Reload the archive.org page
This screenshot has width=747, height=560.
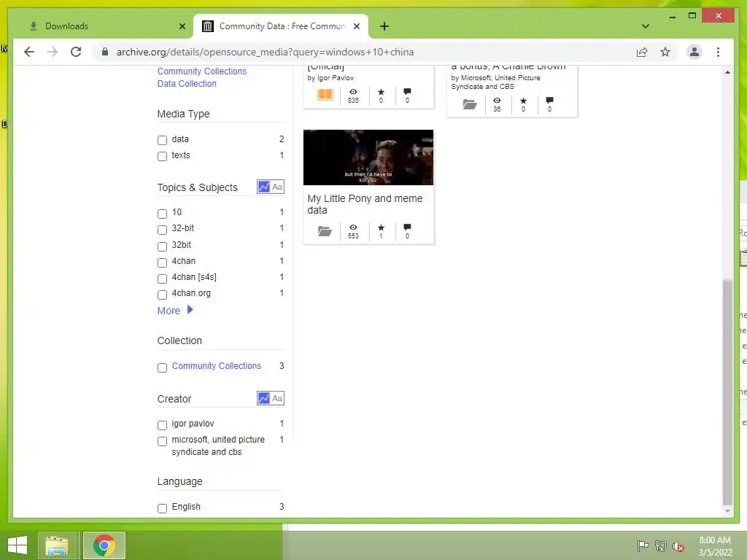[x=76, y=52]
